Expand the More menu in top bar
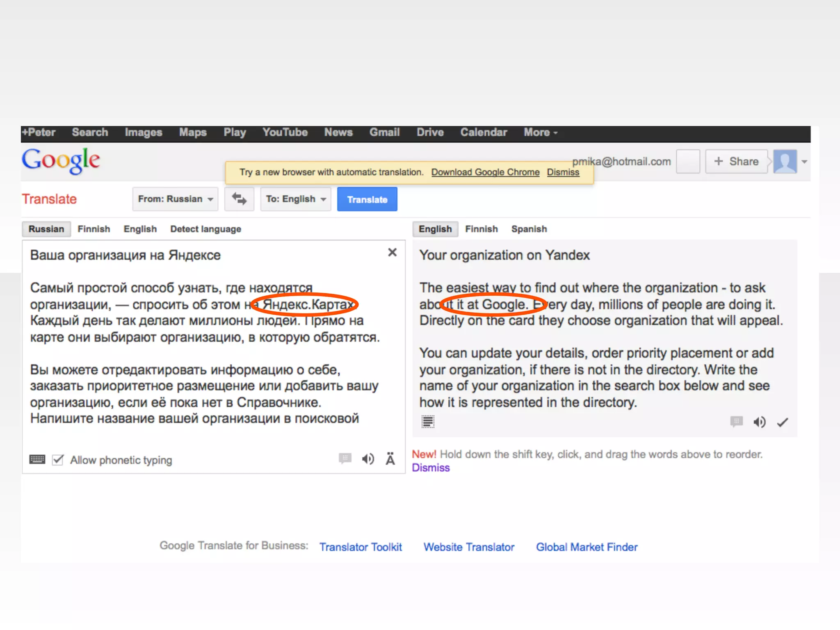 point(541,132)
